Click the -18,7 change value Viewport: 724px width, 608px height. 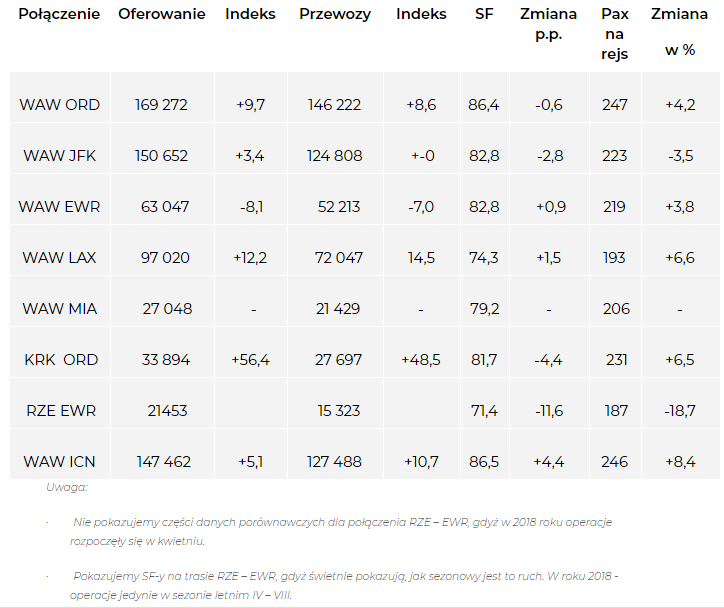coord(680,410)
